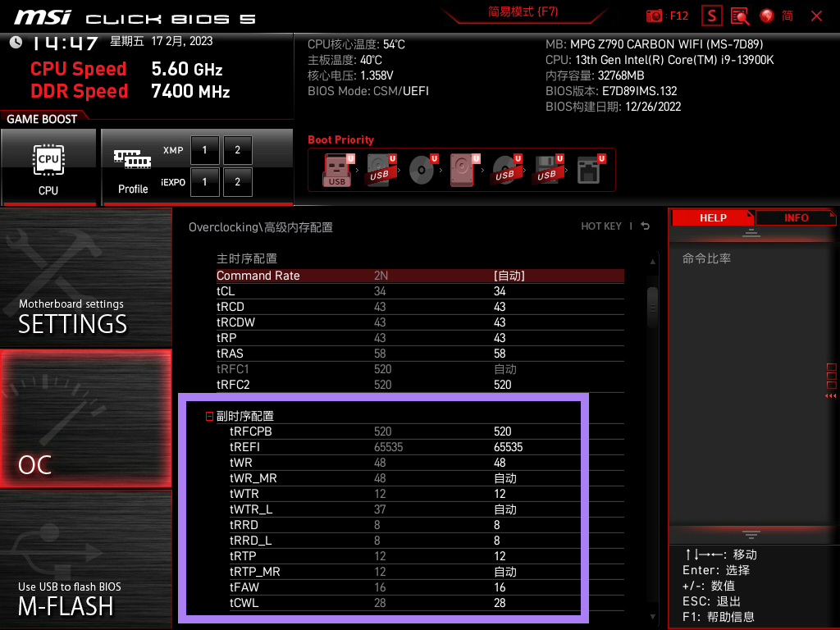
Task: Enable XMP profile 1
Action: (x=204, y=150)
